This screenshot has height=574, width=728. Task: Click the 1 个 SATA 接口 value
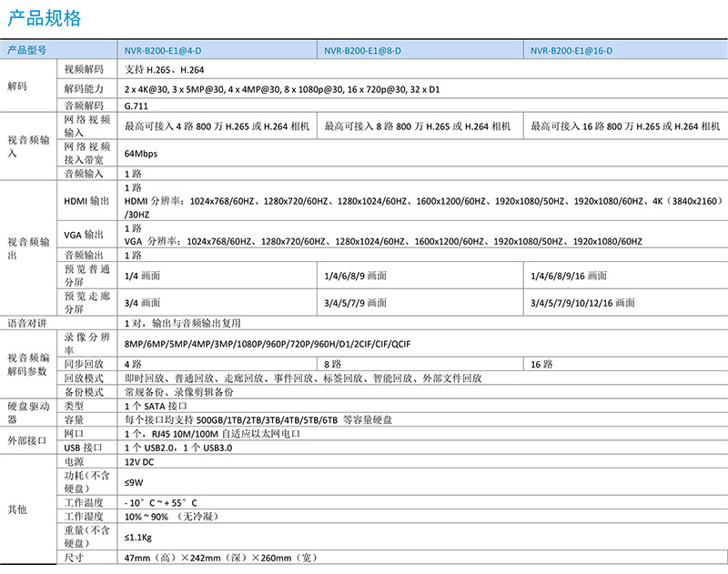(x=156, y=406)
